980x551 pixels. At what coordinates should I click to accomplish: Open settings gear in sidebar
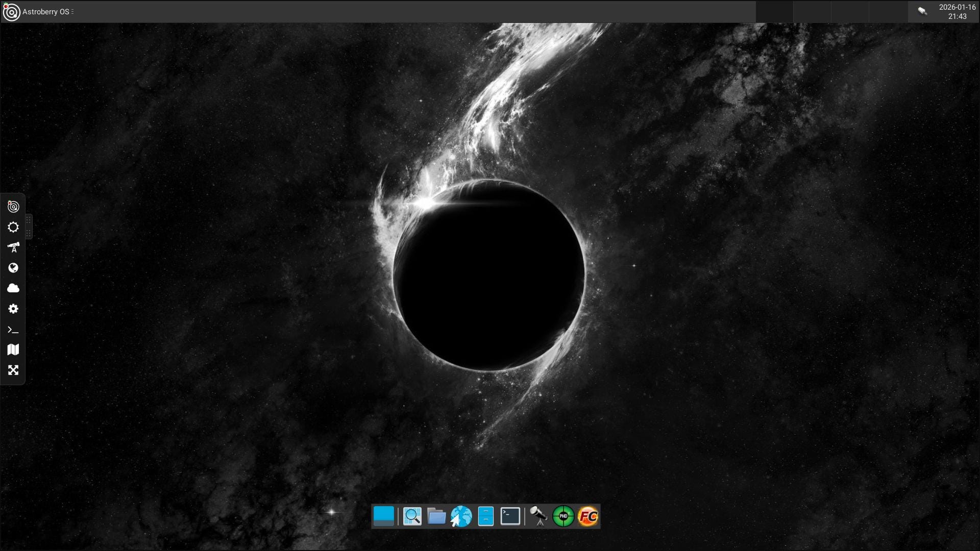(13, 309)
